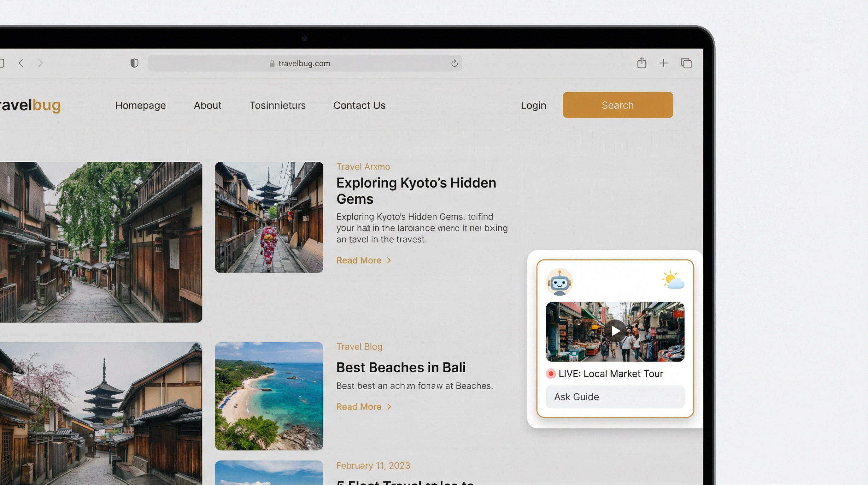
Task: Open the Share icon in toolbar
Action: (x=642, y=63)
